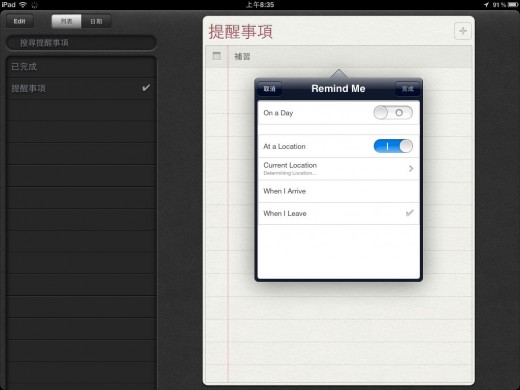Screen dimensions: 520x390
Task: Open Current Location chevron
Action: pyautogui.click(x=411, y=169)
